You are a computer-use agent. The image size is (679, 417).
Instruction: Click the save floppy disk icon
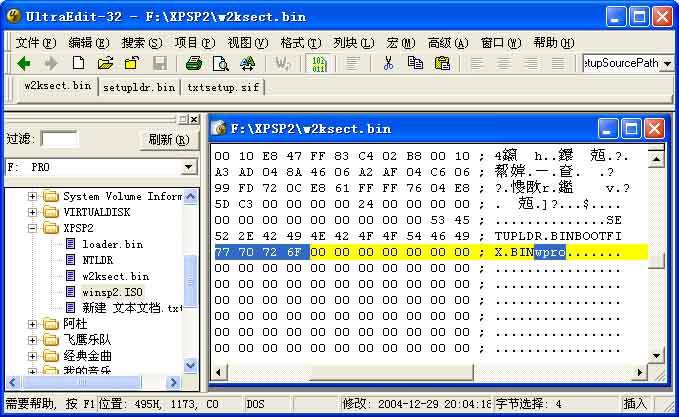[160, 64]
